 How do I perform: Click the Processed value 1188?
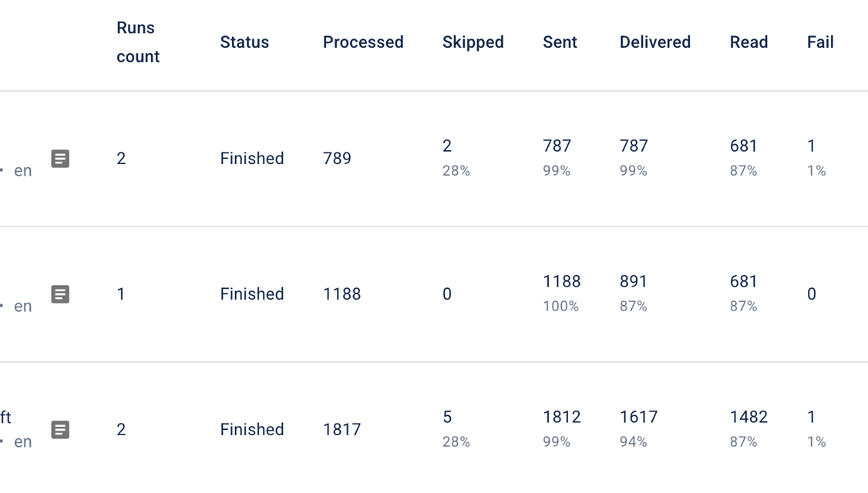[341, 294]
